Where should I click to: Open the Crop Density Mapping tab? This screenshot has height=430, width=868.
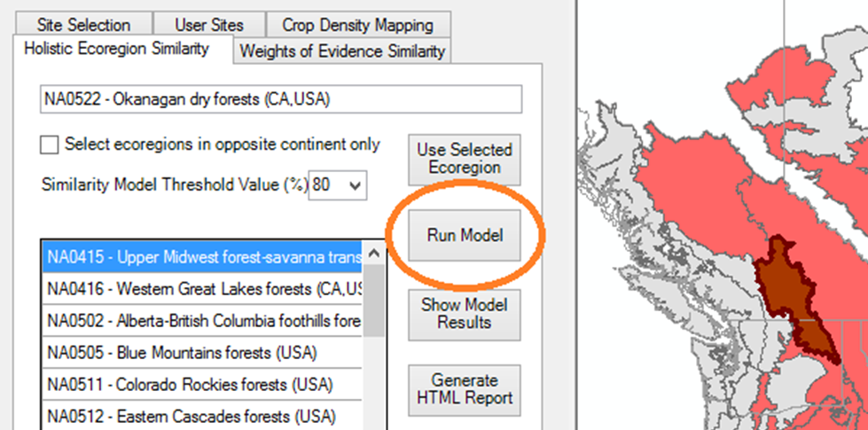pyautogui.click(x=357, y=25)
